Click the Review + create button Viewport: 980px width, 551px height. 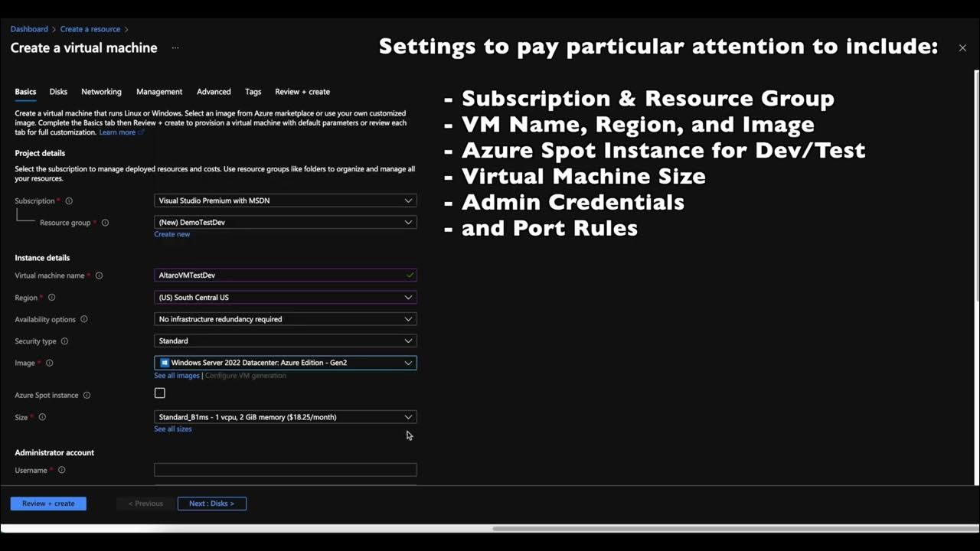click(x=47, y=503)
